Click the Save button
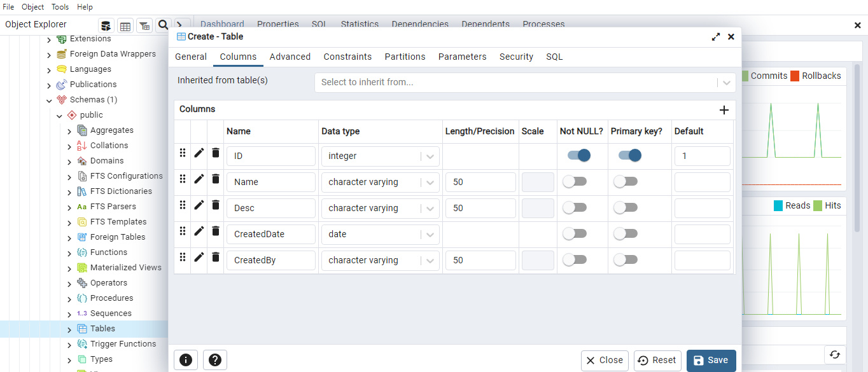The height and width of the screenshot is (372, 868). coord(711,361)
